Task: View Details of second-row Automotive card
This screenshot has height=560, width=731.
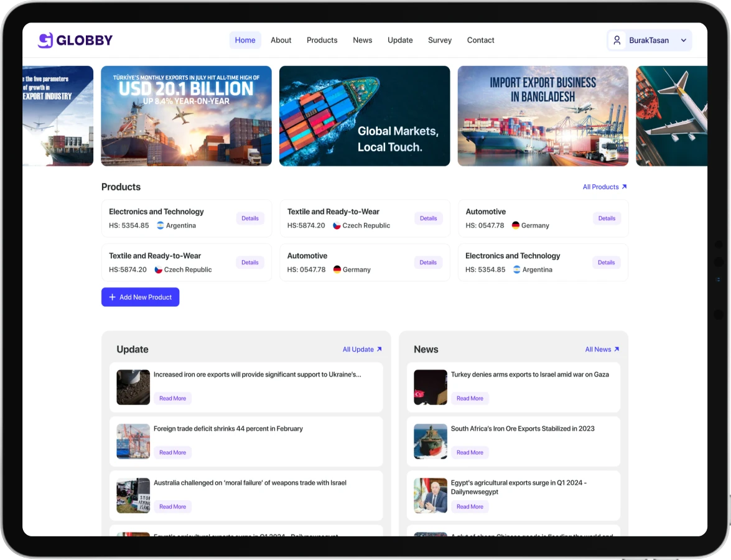Action: 428,263
